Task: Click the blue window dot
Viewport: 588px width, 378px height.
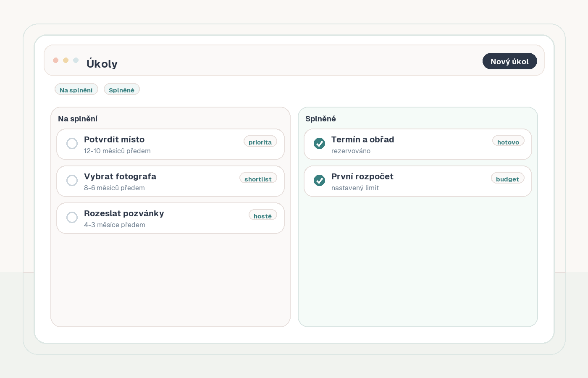Action: pyautogui.click(x=76, y=60)
